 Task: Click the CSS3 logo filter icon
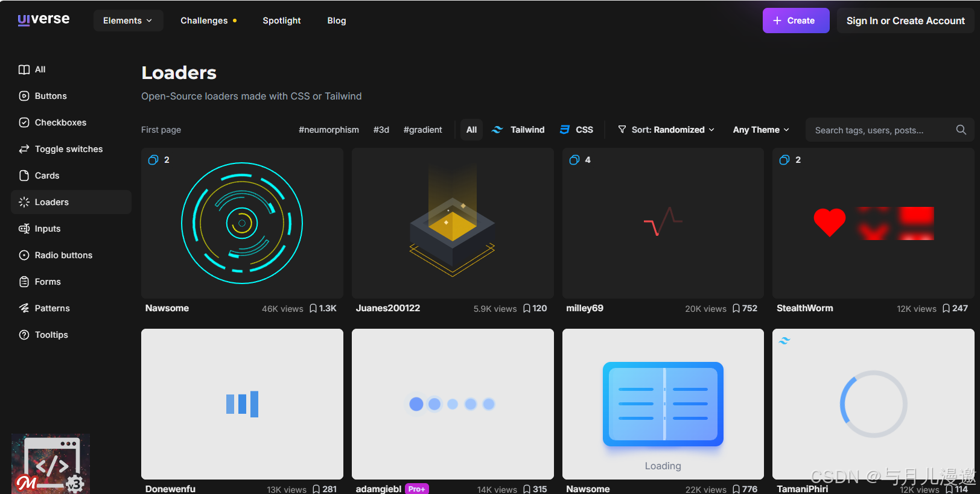coord(565,130)
